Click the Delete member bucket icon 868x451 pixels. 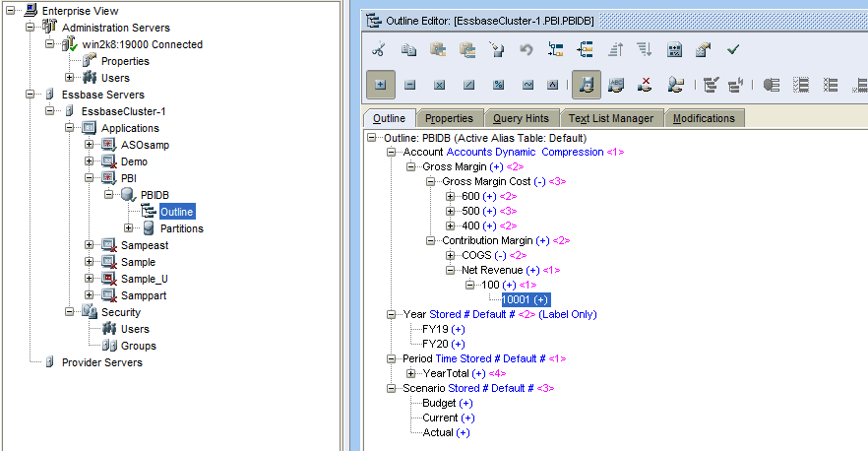tap(497, 50)
